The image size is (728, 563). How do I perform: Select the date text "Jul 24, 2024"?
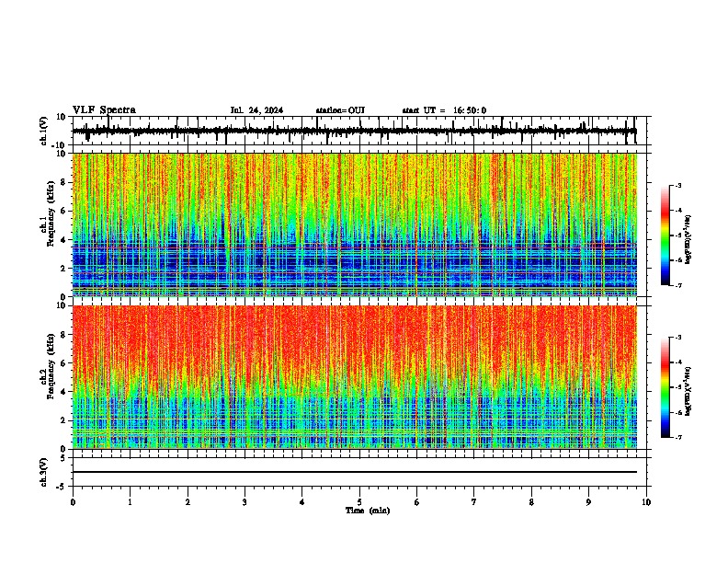[256, 110]
